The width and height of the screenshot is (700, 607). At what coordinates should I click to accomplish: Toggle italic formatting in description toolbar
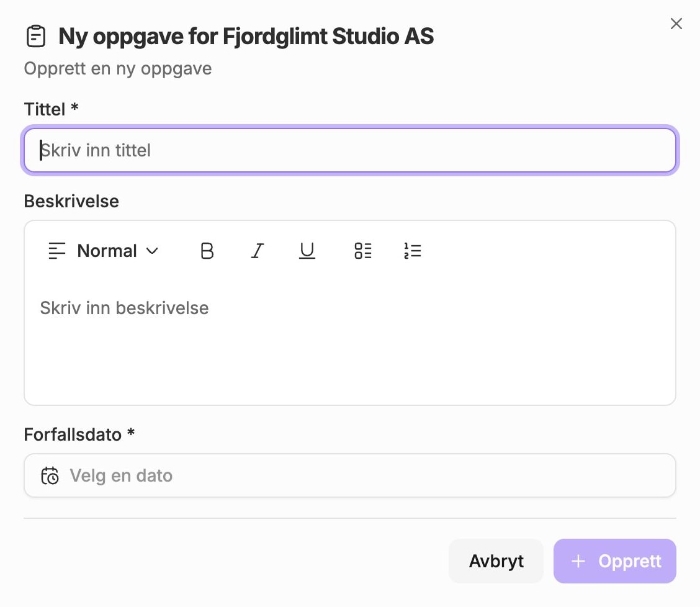[257, 251]
